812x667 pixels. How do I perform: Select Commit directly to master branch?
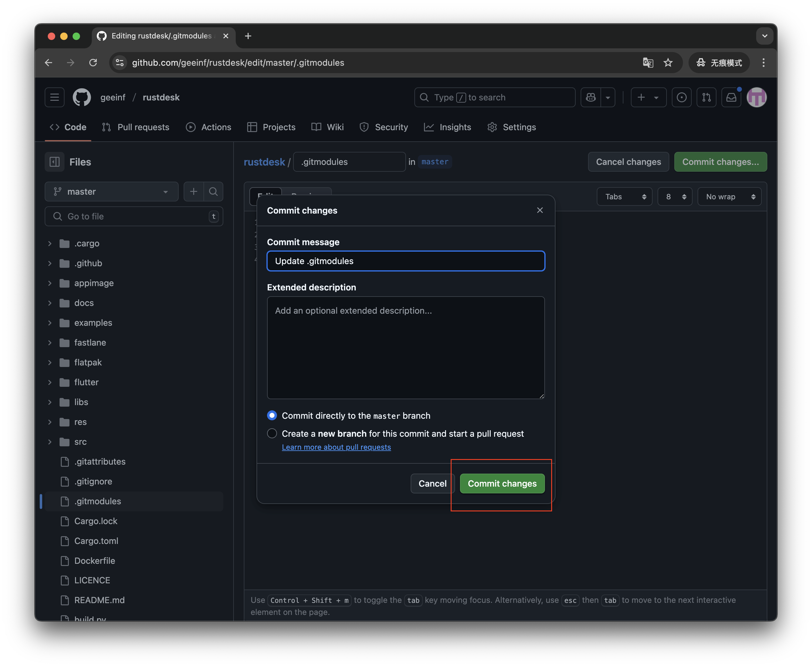[272, 415]
